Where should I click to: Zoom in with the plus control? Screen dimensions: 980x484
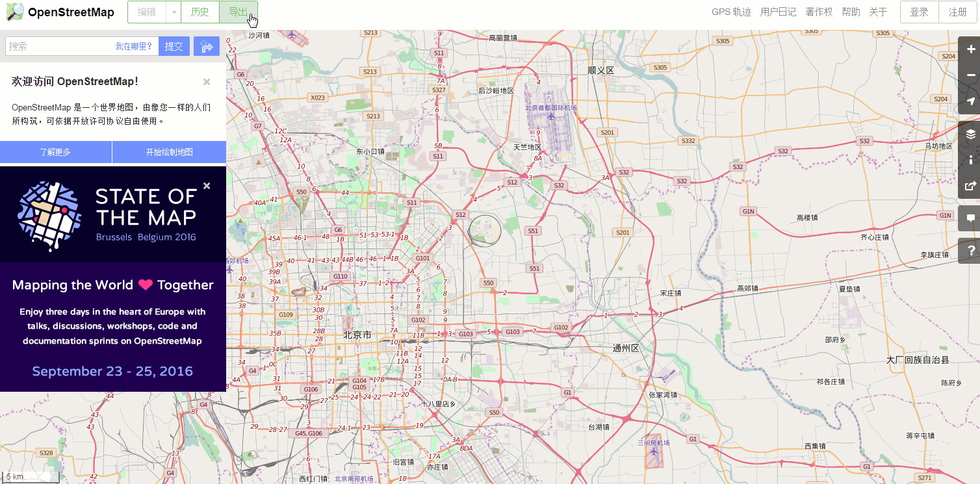pyautogui.click(x=970, y=49)
